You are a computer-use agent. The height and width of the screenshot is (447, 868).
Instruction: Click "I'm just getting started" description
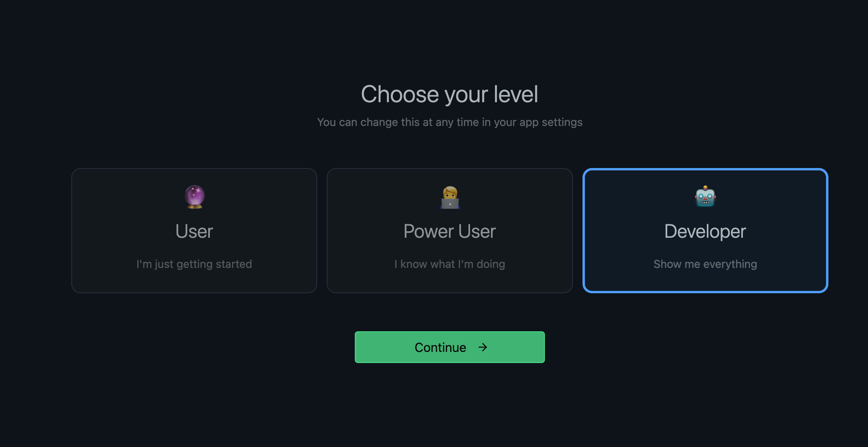pyautogui.click(x=194, y=264)
